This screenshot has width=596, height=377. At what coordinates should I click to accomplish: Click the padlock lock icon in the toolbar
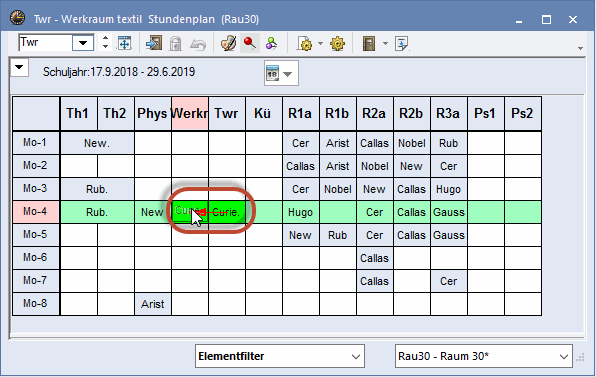(x=175, y=43)
